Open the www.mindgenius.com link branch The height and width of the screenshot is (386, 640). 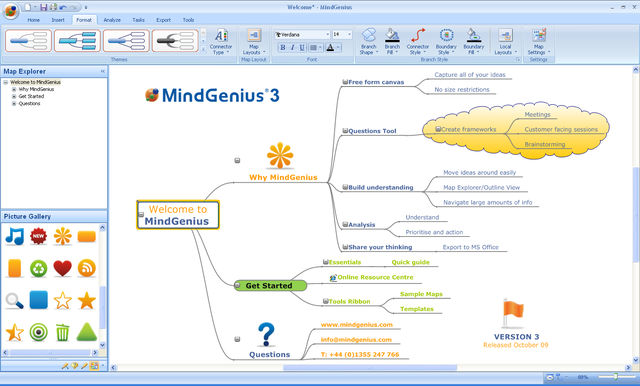pos(357,325)
